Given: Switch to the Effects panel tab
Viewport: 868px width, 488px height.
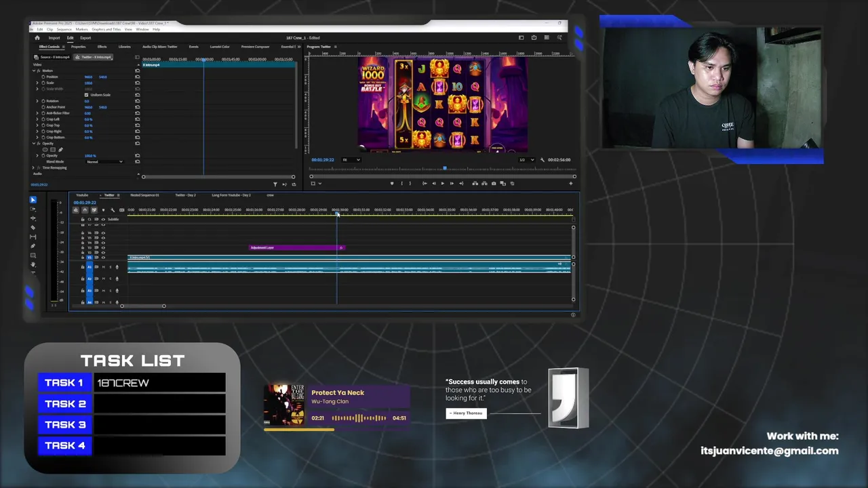Looking at the screenshot, I should (102, 47).
